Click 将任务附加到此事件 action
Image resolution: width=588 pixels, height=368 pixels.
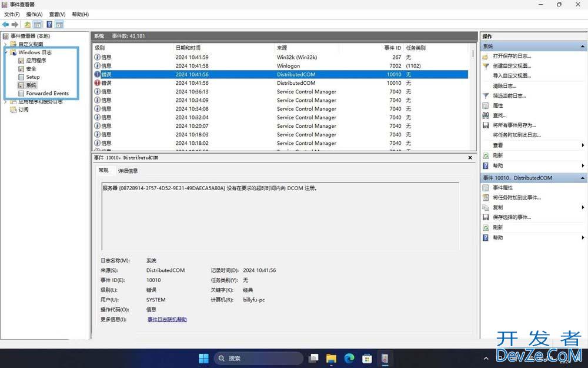coord(517,197)
